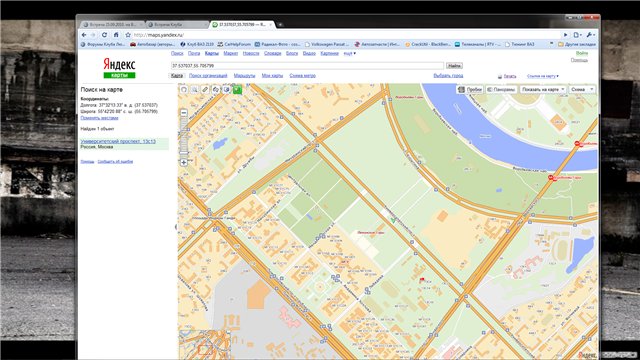640x360 pixels.
Task: Toggle Панорамы panoramas layer
Action: coord(501,89)
